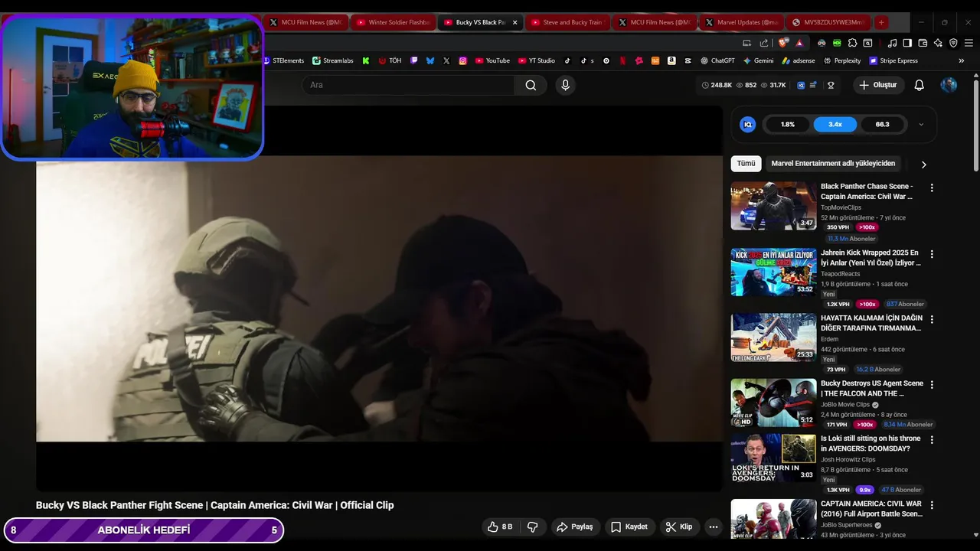Open the STElements bookmark
This screenshot has height=551, width=980.
point(283,60)
